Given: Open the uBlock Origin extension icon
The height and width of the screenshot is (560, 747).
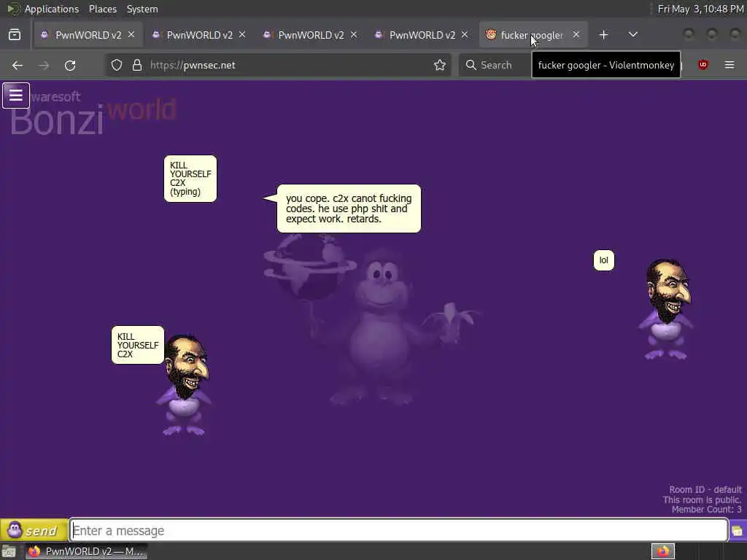Looking at the screenshot, I should (x=703, y=65).
